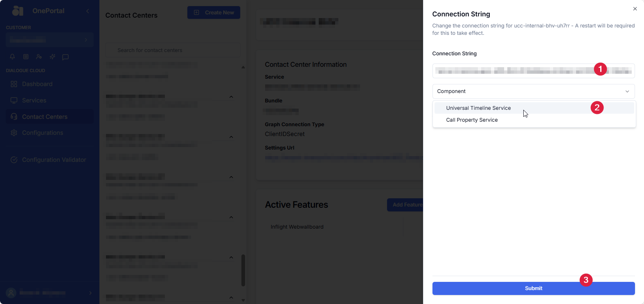Image resolution: width=644 pixels, height=304 pixels.
Task: Click the OnePortal logo icon
Action: 18,11
